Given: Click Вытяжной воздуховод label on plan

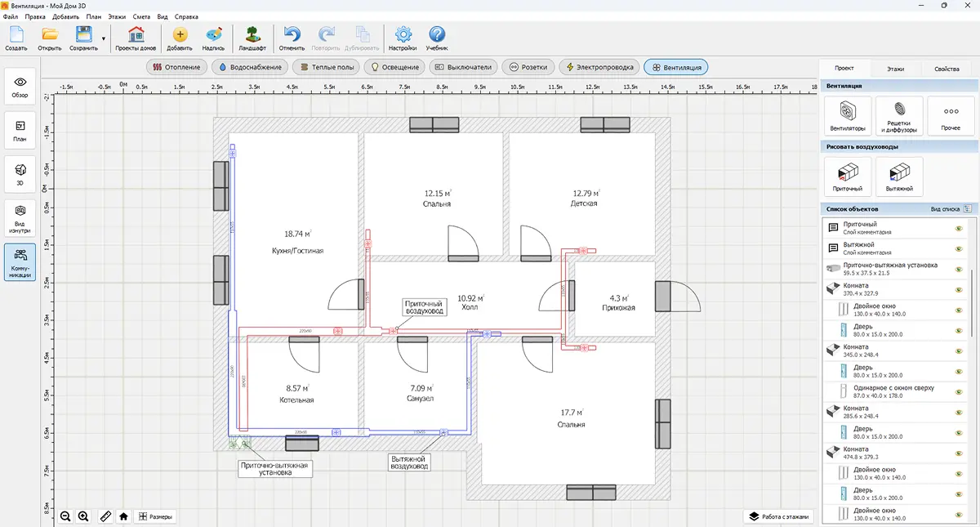Looking at the screenshot, I should (410, 462).
